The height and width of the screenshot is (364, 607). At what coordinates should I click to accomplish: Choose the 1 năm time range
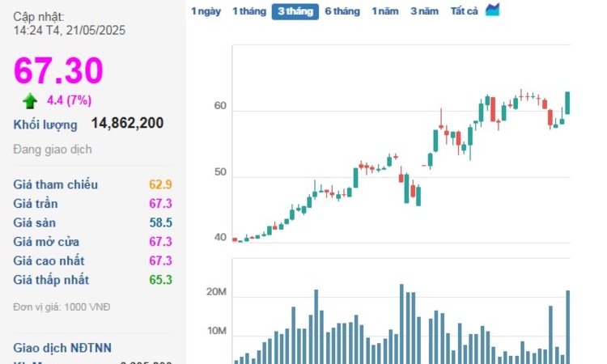point(385,11)
